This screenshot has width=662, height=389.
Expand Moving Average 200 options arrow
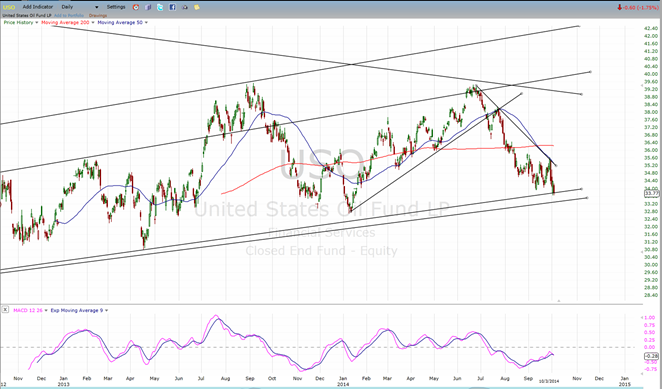click(x=93, y=22)
